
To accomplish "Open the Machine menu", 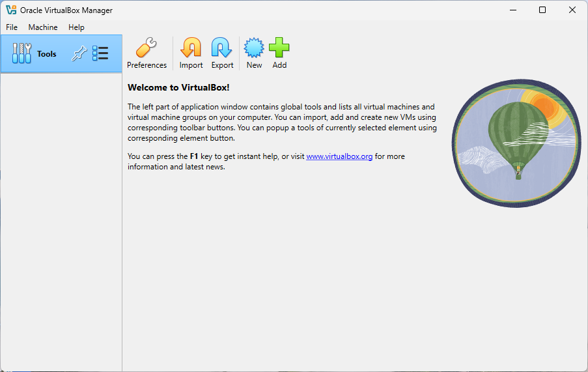I will pyautogui.click(x=43, y=27).
